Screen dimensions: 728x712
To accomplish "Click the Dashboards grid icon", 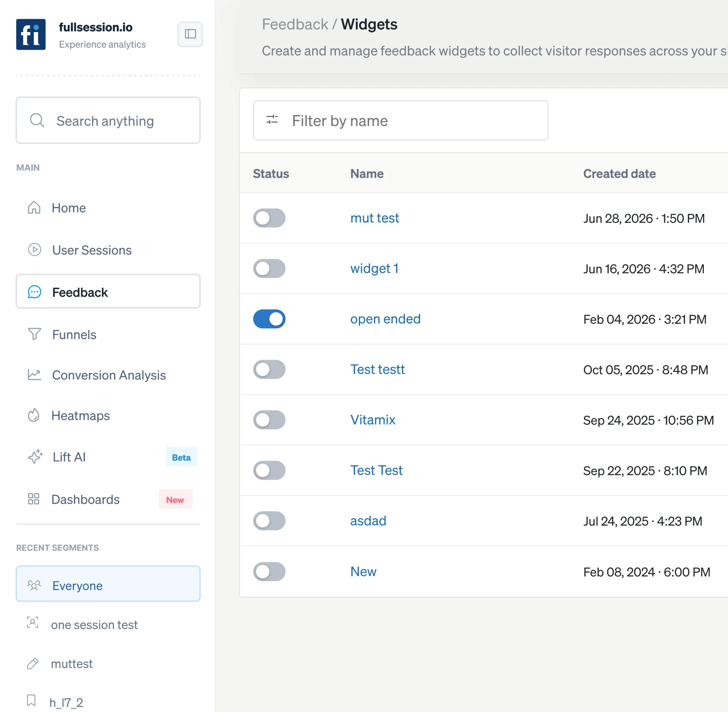I will (34, 499).
